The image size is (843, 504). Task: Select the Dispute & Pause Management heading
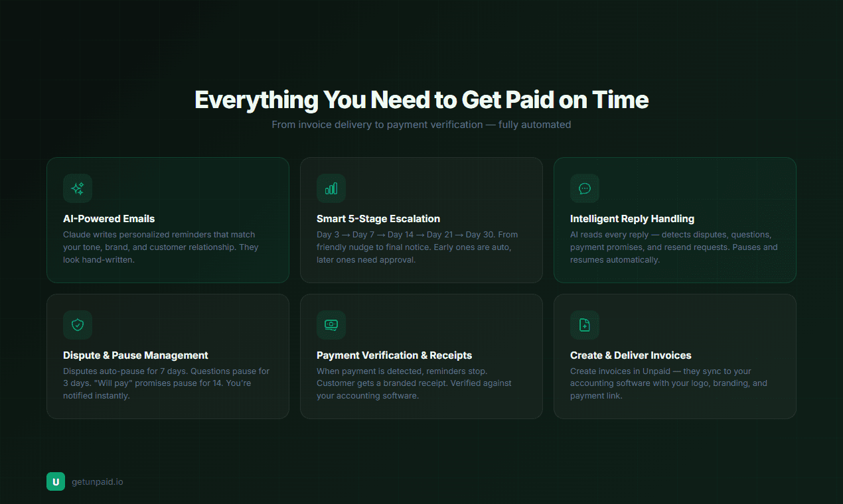tap(135, 355)
